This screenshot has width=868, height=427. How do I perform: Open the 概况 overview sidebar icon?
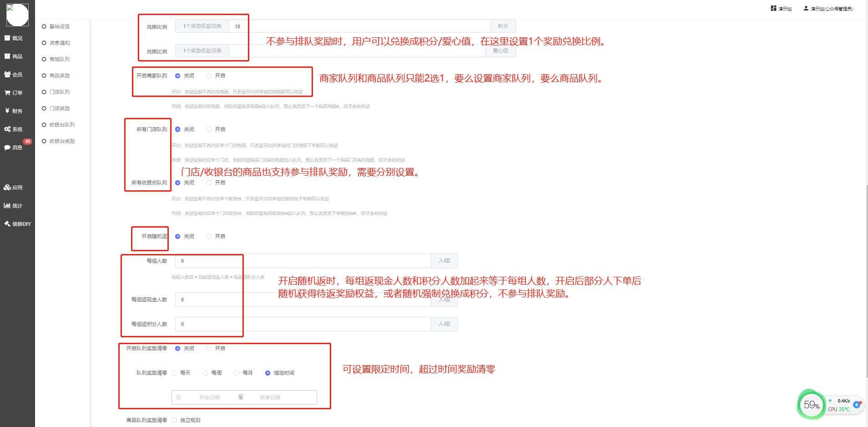(x=7, y=38)
